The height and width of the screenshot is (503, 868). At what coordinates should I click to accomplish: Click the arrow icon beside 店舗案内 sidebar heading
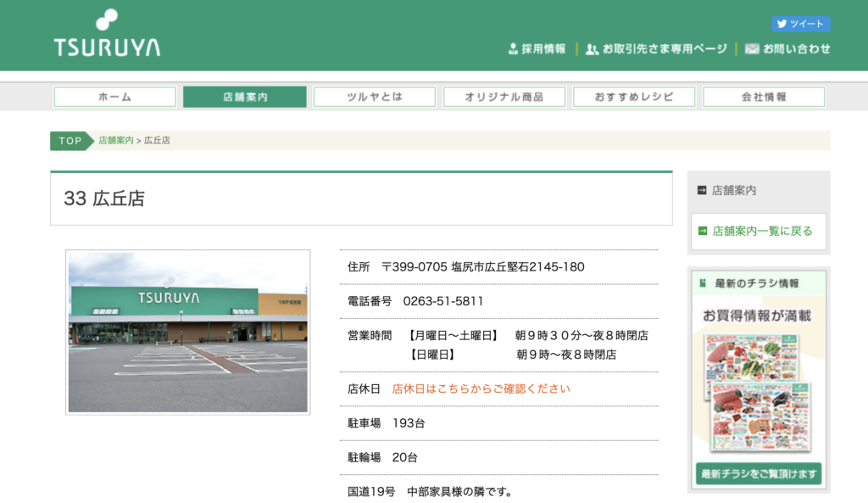point(702,190)
